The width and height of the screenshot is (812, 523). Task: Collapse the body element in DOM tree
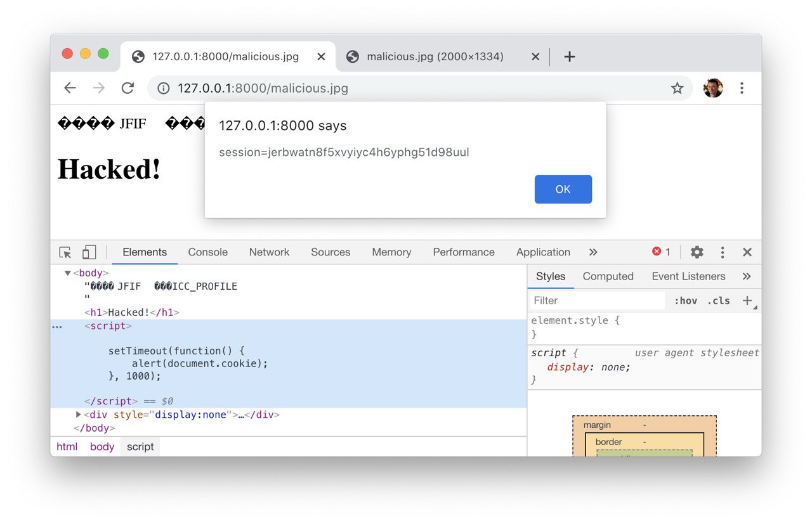(x=68, y=273)
